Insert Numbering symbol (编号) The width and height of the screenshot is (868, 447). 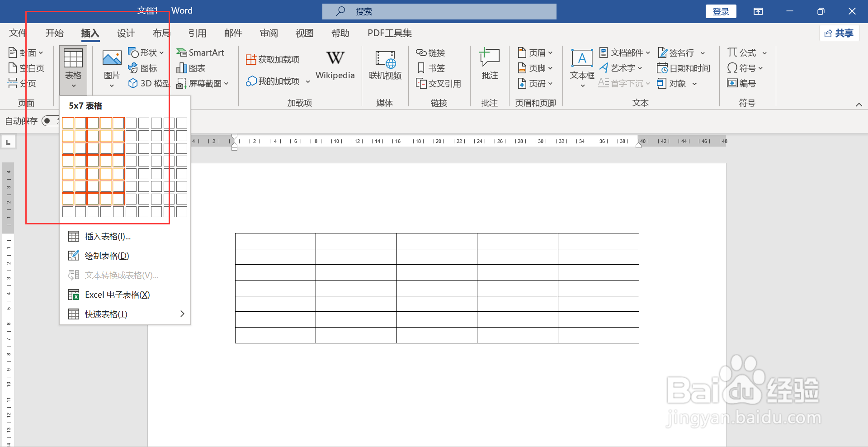point(741,83)
